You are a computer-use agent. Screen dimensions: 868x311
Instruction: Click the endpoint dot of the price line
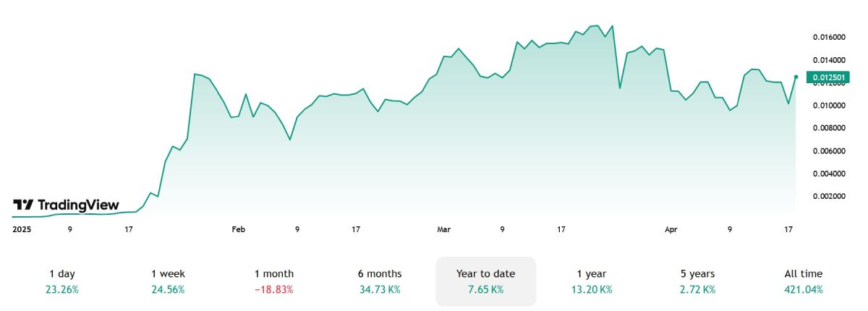coord(796,77)
